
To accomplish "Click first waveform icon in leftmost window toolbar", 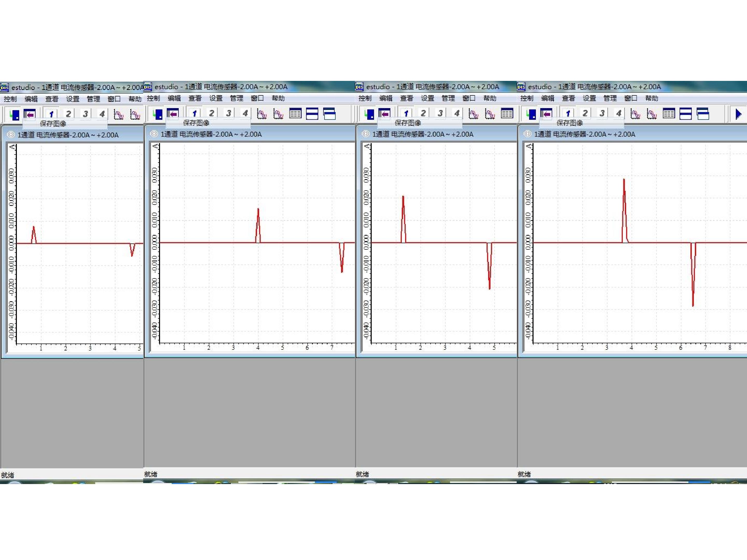I will coord(119,114).
